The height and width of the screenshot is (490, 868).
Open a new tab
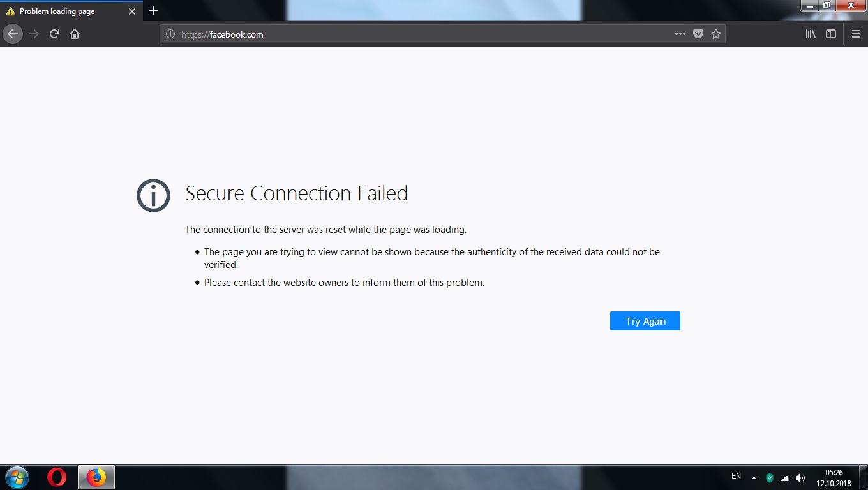click(154, 11)
